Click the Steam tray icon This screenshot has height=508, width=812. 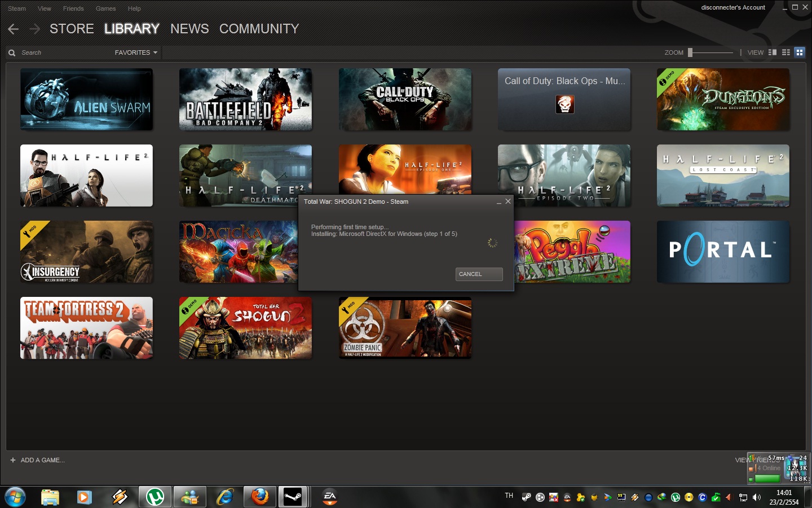click(x=527, y=497)
